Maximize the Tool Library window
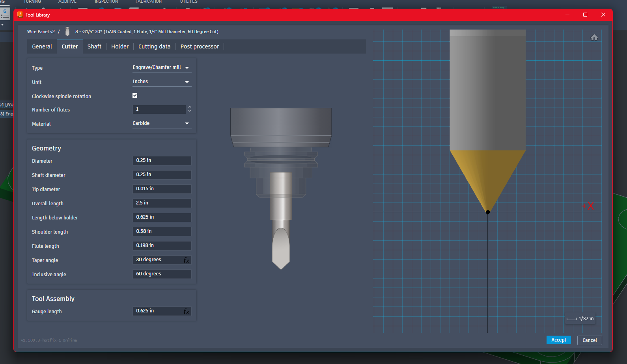The height and width of the screenshot is (364, 627). point(585,15)
